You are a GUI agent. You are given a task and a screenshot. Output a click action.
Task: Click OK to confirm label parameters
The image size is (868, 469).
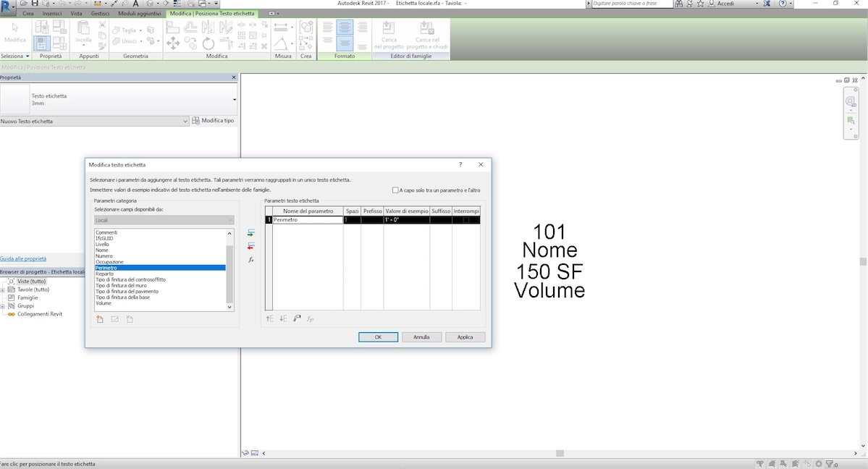[x=377, y=337]
